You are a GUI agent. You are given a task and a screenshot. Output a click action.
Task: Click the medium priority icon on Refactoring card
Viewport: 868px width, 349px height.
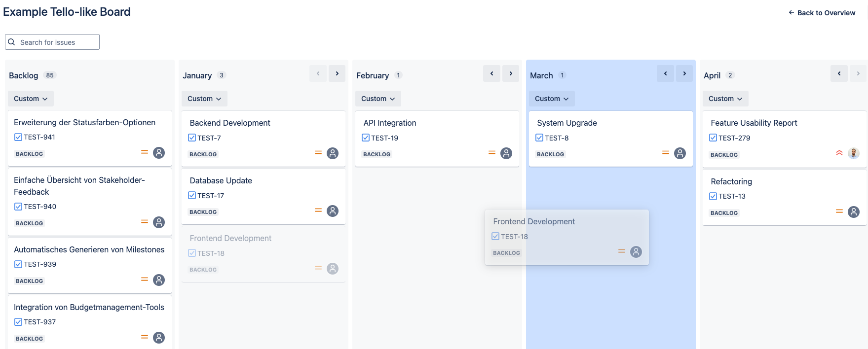point(840,211)
